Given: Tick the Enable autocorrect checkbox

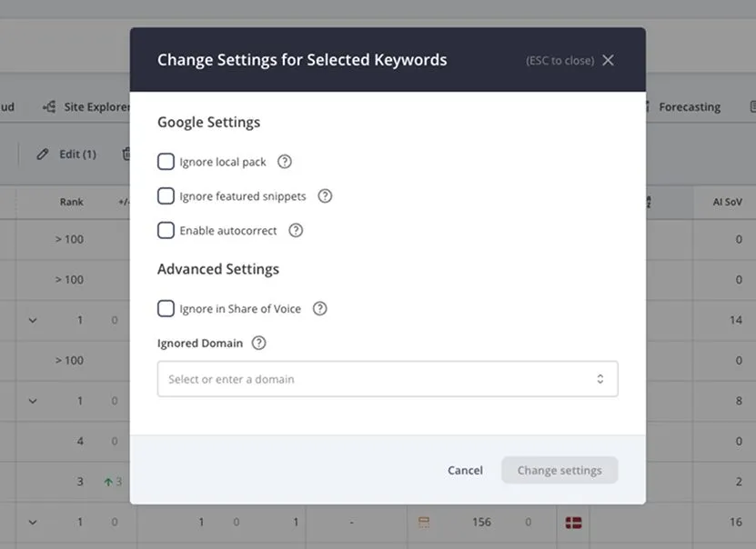Looking at the screenshot, I should [x=166, y=230].
